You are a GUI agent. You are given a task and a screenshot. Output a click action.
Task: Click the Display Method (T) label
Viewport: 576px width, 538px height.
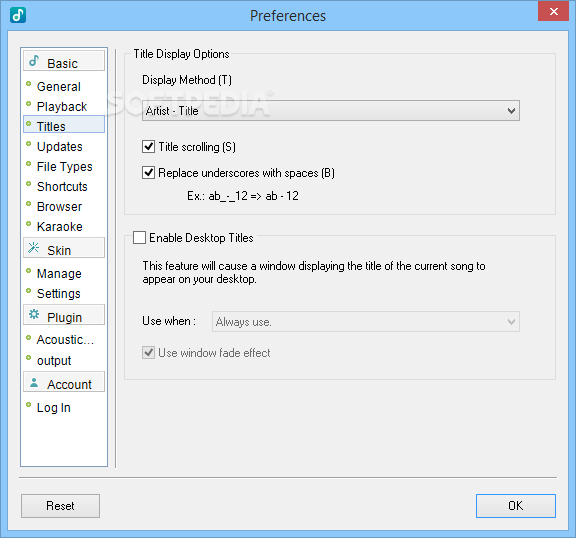click(187, 80)
